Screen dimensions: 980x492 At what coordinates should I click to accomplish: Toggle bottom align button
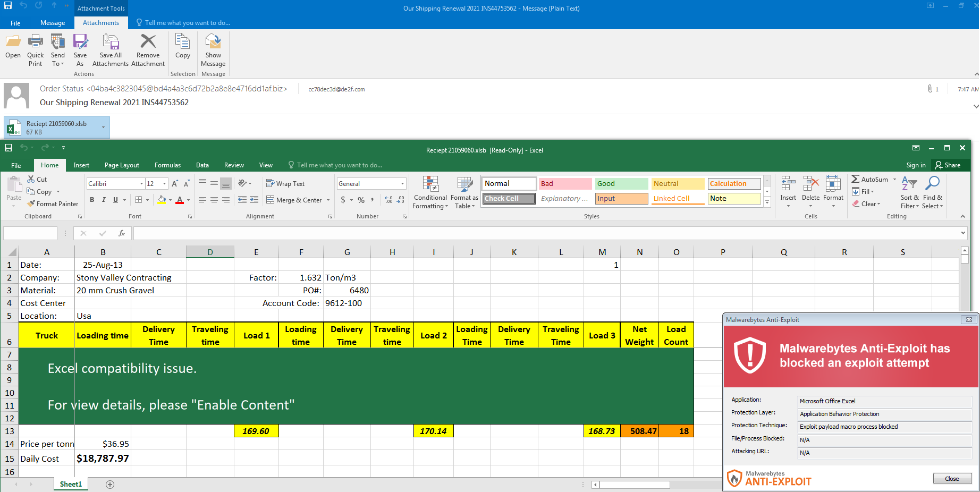tap(226, 183)
